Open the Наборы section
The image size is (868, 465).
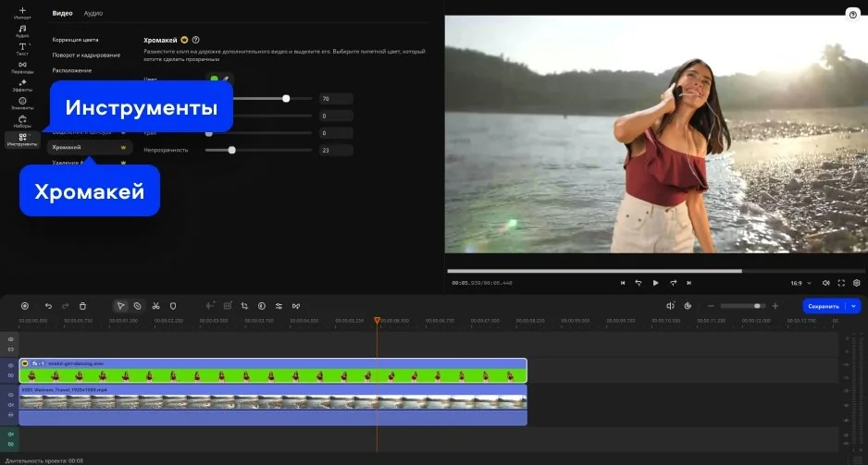click(x=22, y=122)
